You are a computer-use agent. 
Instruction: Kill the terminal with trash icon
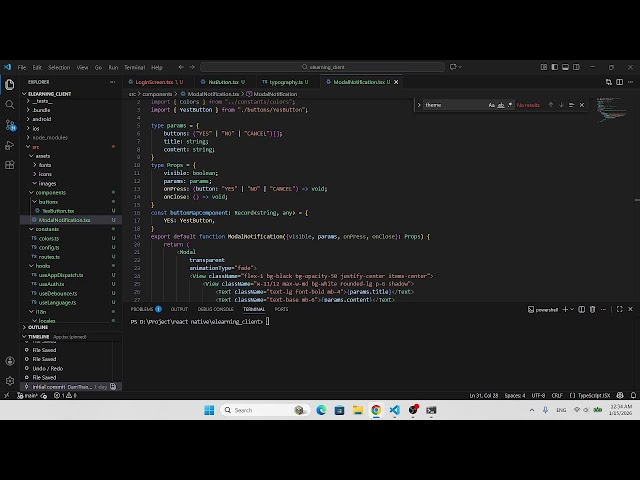click(593, 309)
